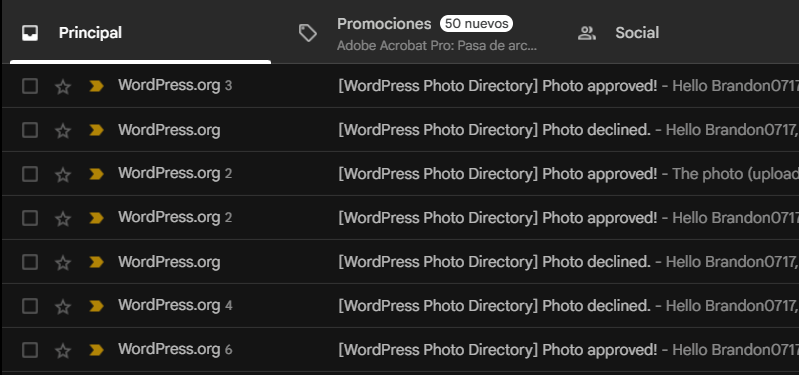Click the Principal inbox icon

[x=30, y=33]
